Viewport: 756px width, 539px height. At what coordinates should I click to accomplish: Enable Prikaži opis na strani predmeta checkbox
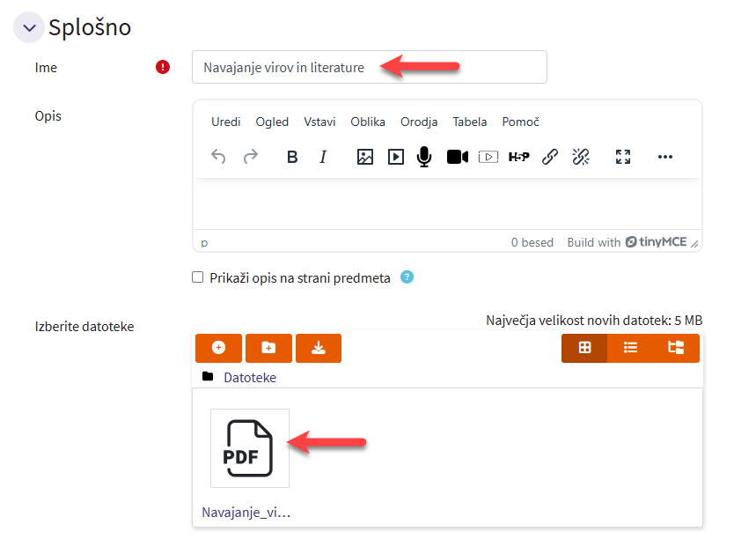click(x=198, y=277)
